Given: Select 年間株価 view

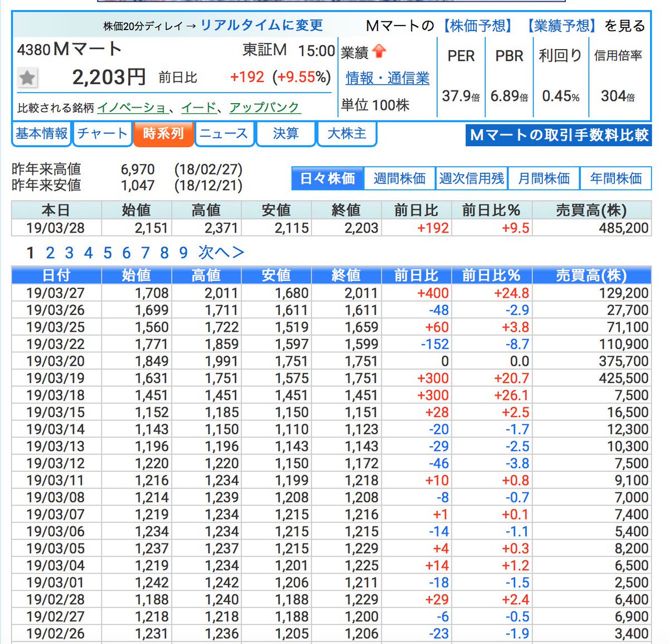Looking at the screenshot, I should pyautogui.click(x=615, y=178).
